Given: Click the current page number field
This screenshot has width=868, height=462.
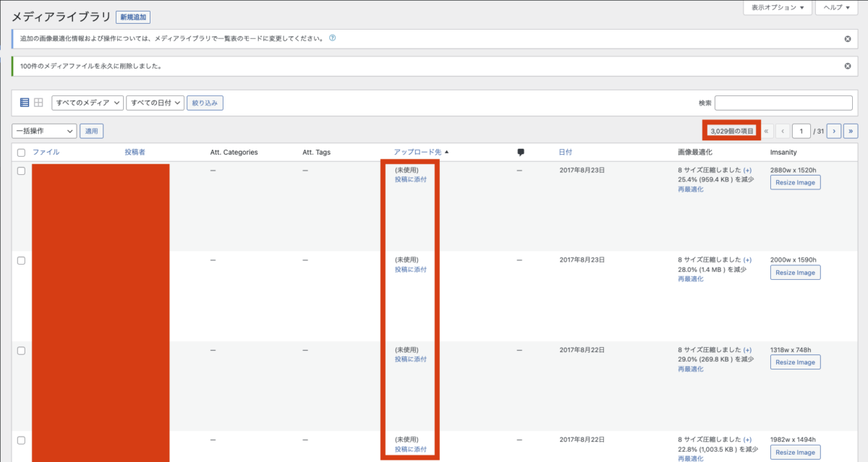Looking at the screenshot, I should click(801, 131).
